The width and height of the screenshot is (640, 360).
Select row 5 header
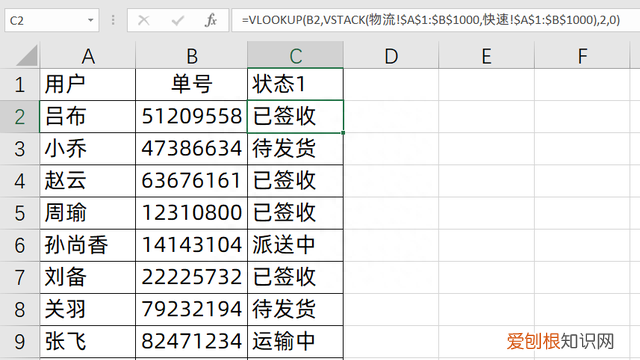pyautogui.click(x=20, y=213)
